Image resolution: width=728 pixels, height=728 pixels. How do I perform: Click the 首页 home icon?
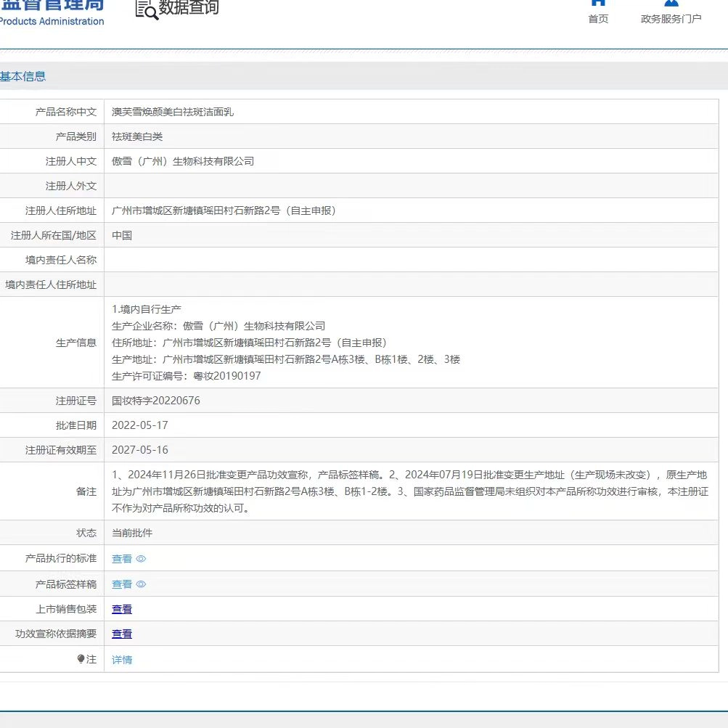[x=598, y=3]
